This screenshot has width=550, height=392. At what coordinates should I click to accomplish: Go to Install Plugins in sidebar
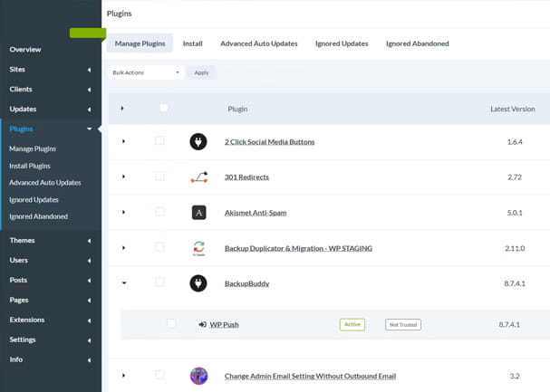pyautogui.click(x=30, y=166)
